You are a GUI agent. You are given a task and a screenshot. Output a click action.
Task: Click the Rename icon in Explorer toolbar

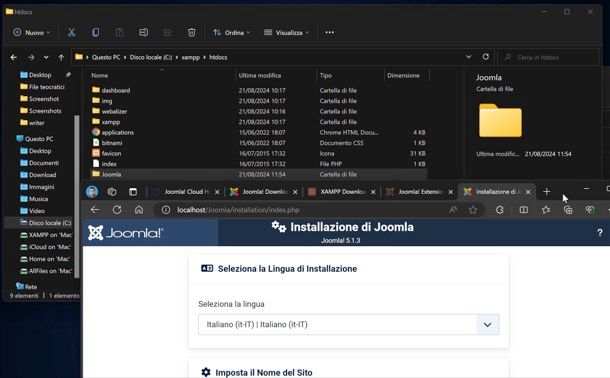point(144,33)
